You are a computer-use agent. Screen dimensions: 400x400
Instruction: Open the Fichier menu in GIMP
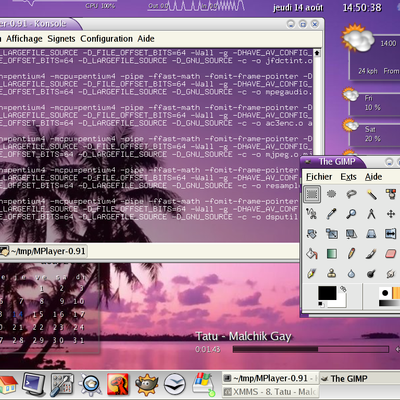pos(319,177)
